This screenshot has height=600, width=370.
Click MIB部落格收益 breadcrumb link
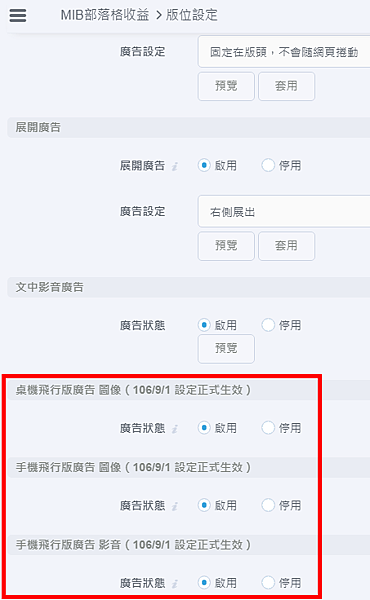pyautogui.click(x=105, y=15)
